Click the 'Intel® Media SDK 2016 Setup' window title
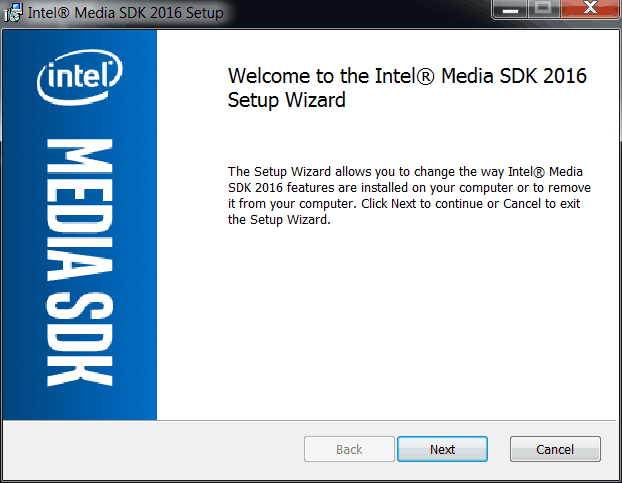Image resolution: width=622 pixels, height=483 pixels. pyautogui.click(x=125, y=13)
